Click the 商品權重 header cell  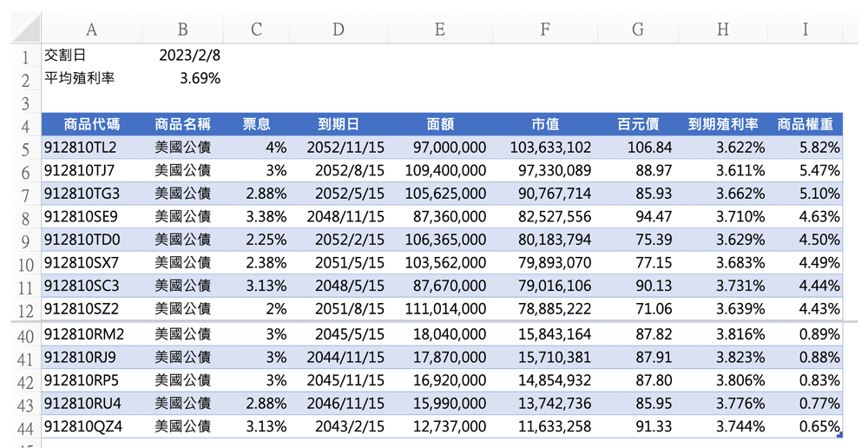click(806, 125)
